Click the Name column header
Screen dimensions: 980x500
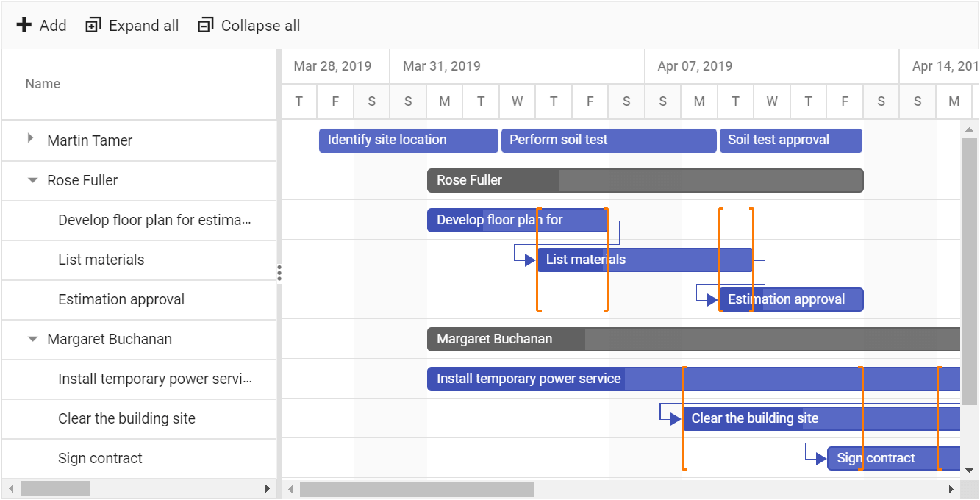click(x=43, y=84)
